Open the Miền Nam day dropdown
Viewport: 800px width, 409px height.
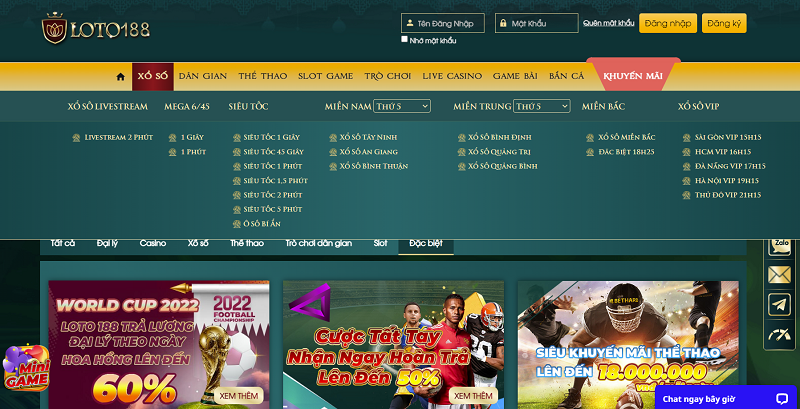(x=402, y=106)
